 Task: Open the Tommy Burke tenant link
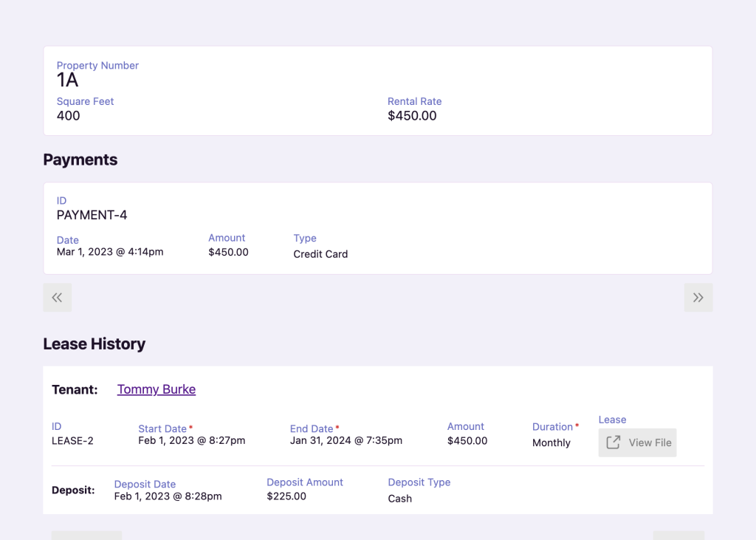(157, 389)
